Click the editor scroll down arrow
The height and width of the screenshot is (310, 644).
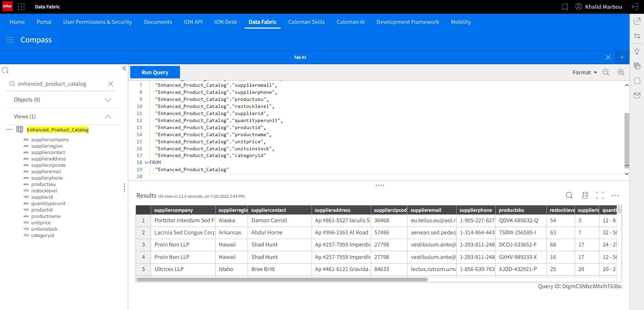pyautogui.click(x=627, y=174)
